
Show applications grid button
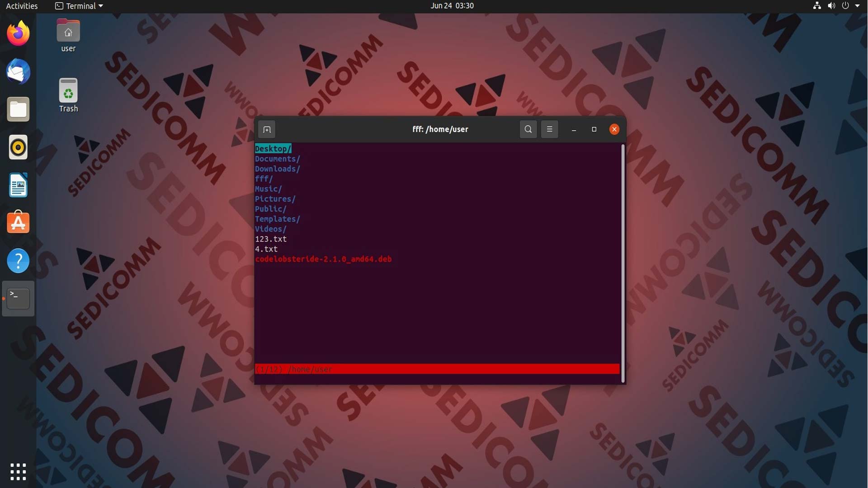[x=18, y=472]
